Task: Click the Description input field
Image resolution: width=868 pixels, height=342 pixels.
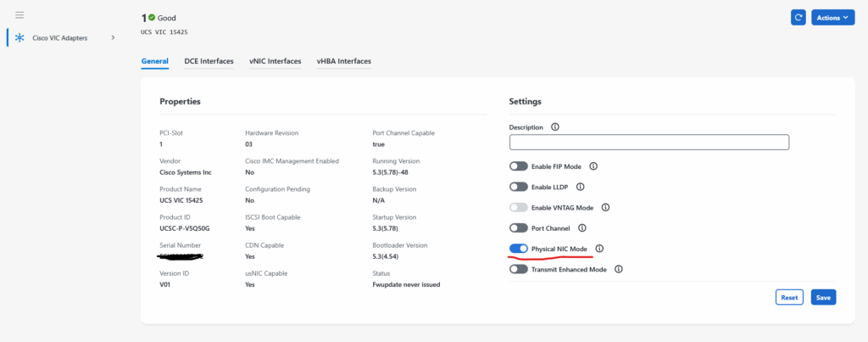Action: [x=648, y=143]
